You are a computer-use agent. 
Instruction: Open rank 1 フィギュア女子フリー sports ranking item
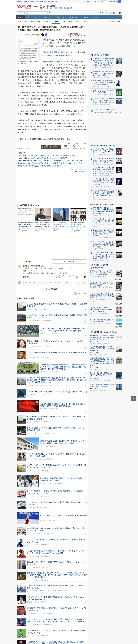(x=106, y=152)
